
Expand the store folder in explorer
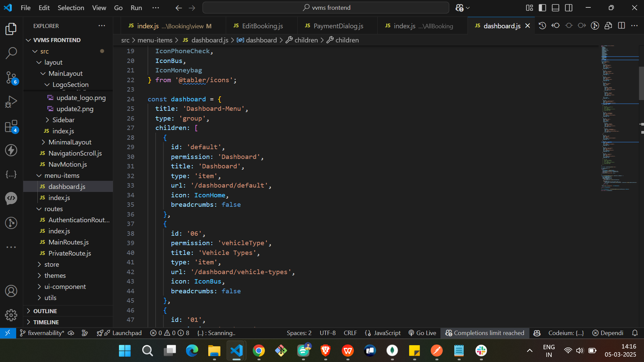click(x=52, y=264)
